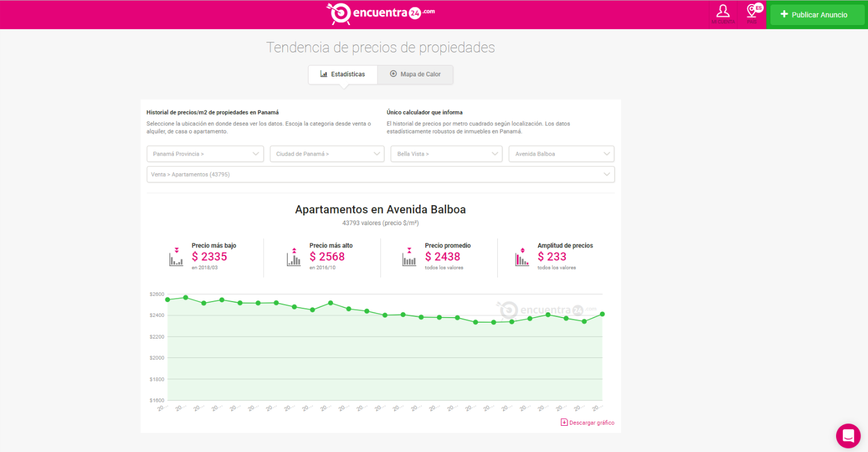Expand the Ciudad de Panamá dropdown

tap(327, 154)
